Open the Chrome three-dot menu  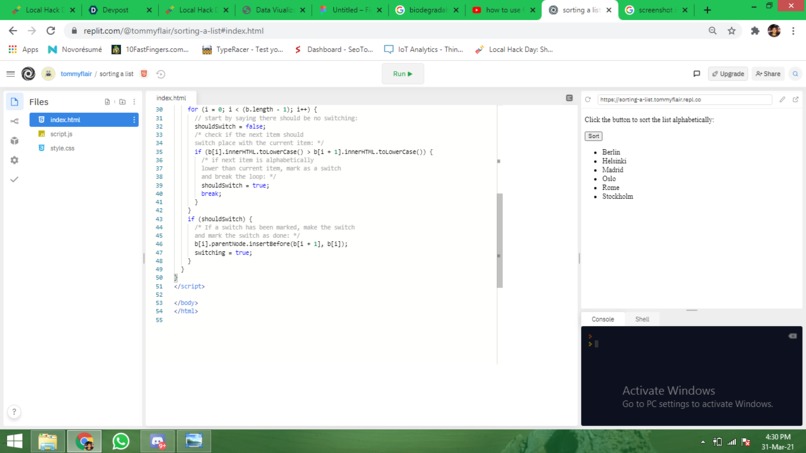793,31
